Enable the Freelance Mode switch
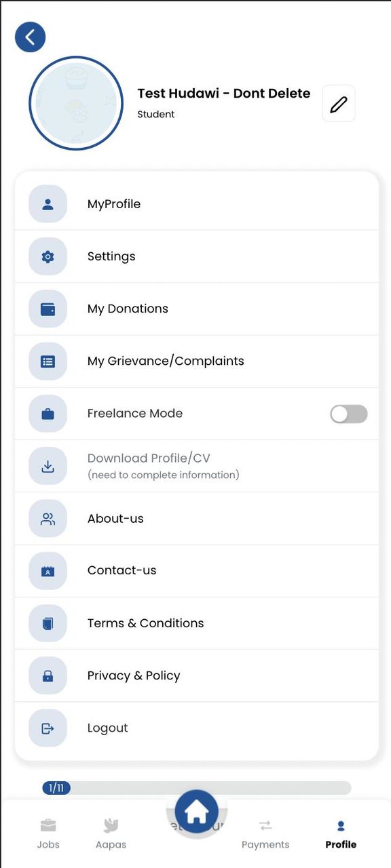 (x=348, y=414)
